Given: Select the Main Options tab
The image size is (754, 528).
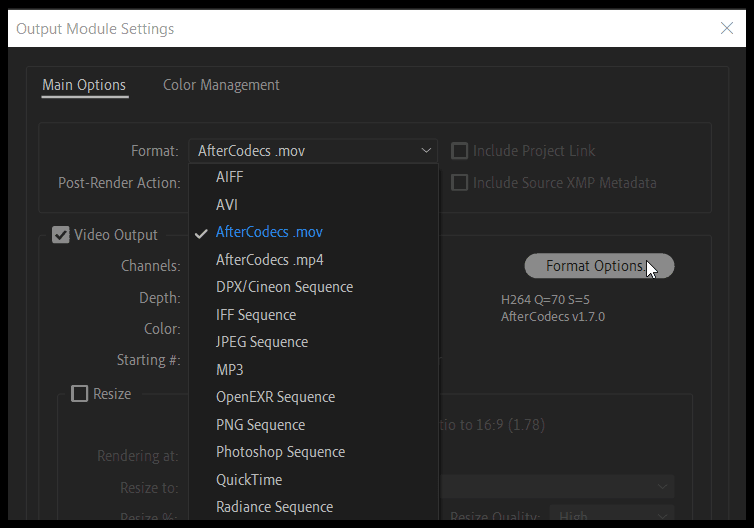Looking at the screenshot, I should pyautogui.click(x=84, y=85).
